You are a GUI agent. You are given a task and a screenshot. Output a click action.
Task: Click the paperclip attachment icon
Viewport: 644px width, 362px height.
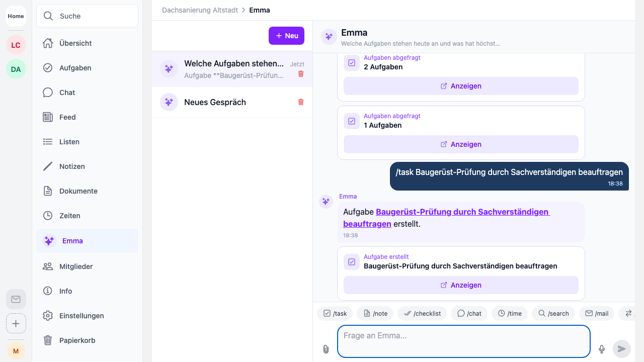tap(326, 349)
